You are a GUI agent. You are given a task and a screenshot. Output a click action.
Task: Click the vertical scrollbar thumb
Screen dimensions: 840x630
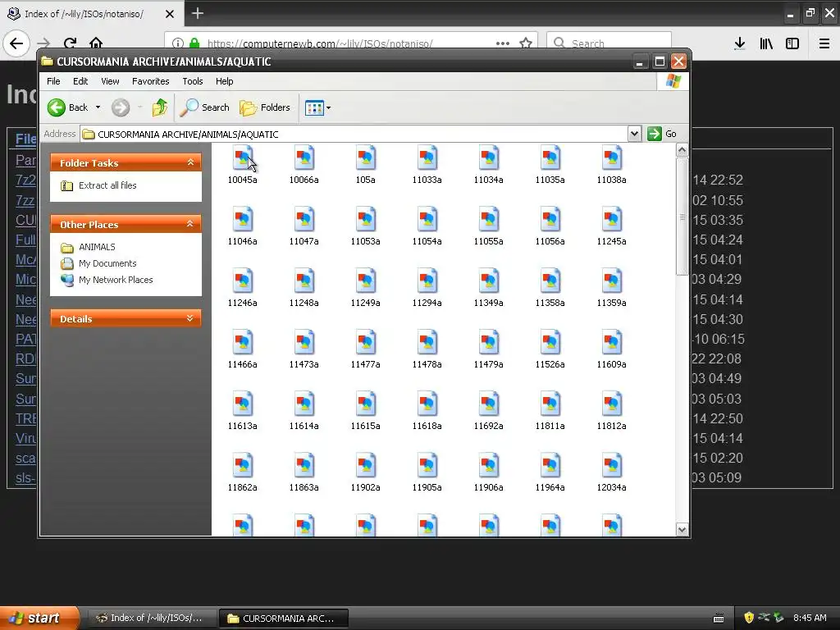click(x=682, y=217)
